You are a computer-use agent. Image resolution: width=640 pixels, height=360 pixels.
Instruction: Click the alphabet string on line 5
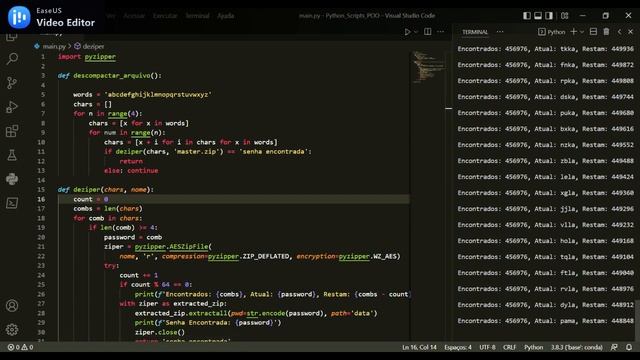coord(158,94)
